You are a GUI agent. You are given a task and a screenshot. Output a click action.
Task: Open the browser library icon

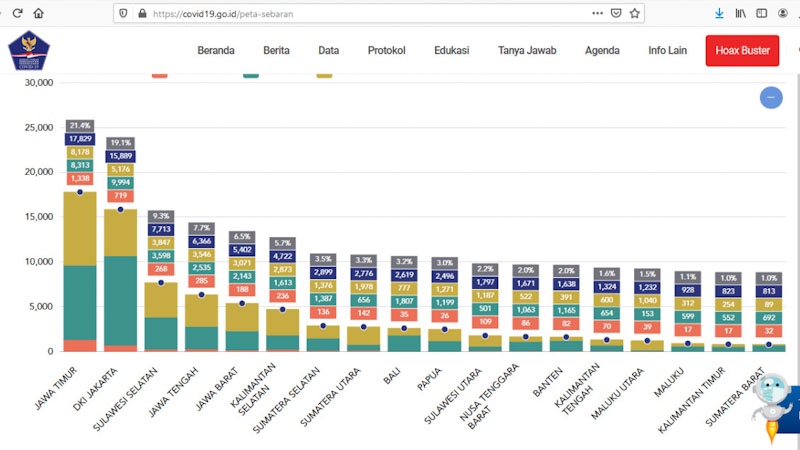[x=741, y=14]
